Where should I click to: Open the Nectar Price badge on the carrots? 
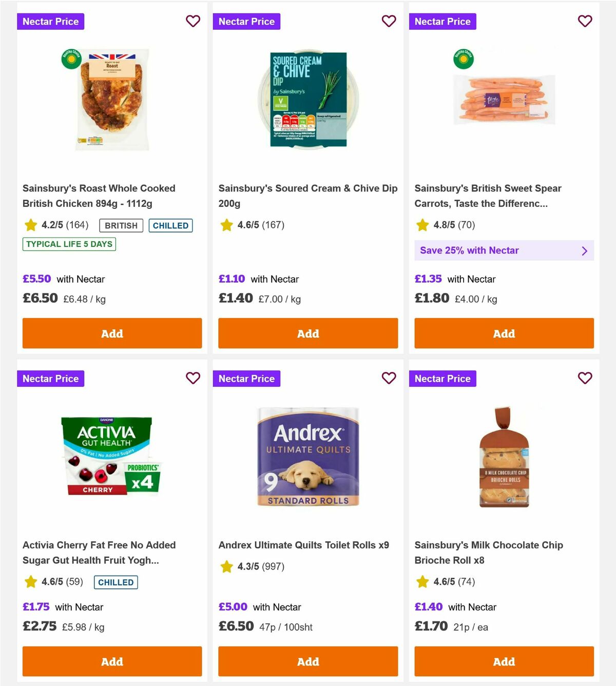click(442, 21)
